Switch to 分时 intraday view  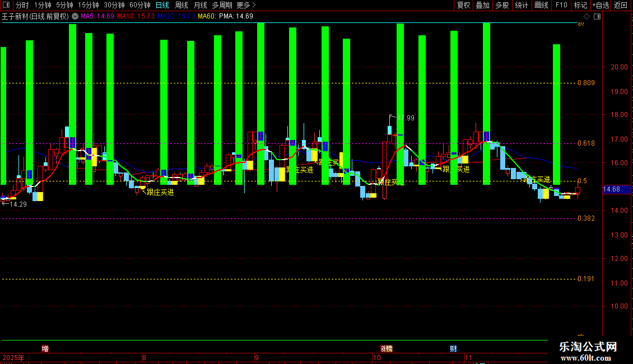pyautogui.click(x=22, y=5)
